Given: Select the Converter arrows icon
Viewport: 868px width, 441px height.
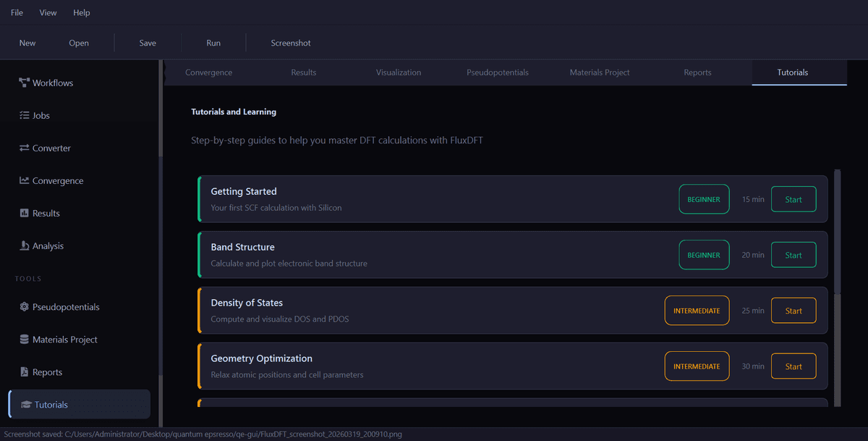Looking at the screenshot, I should (24, 148).
